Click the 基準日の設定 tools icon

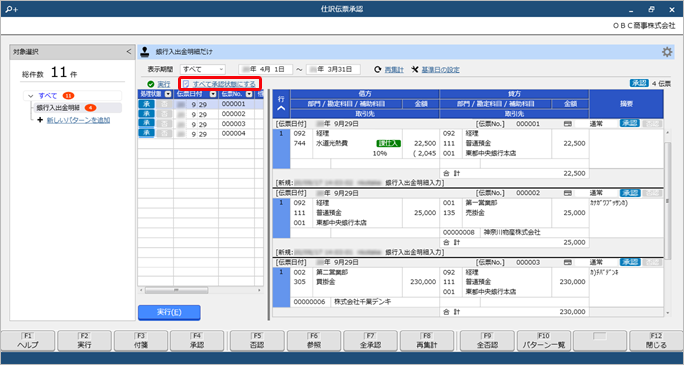click(x=415, y=70)
